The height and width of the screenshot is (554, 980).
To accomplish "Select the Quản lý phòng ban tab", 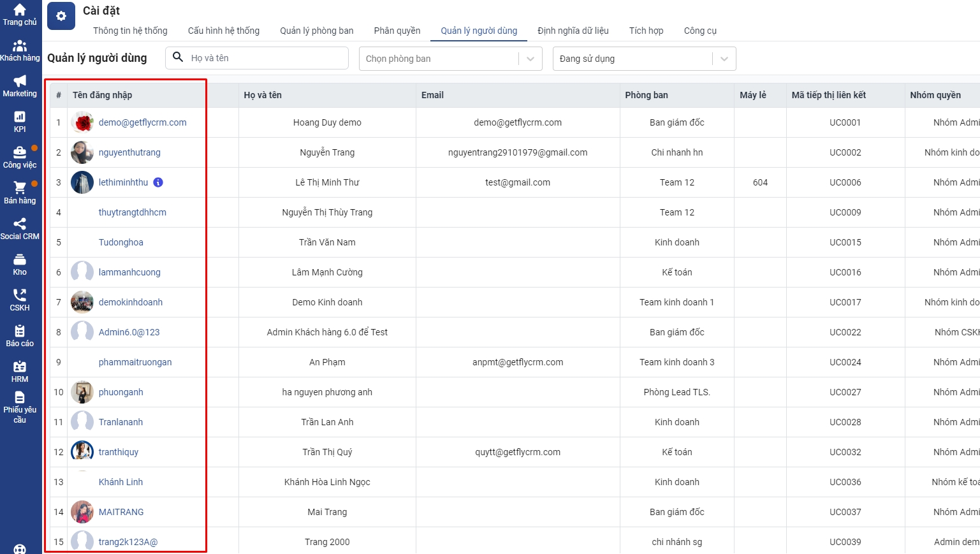I will (x=316, y=31).
